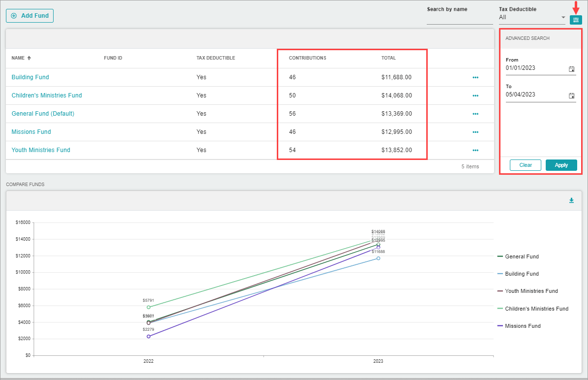Viewport: 588px width, 380px height.
Task: Click the Add Fund button
Action: (x=29, y=16)
